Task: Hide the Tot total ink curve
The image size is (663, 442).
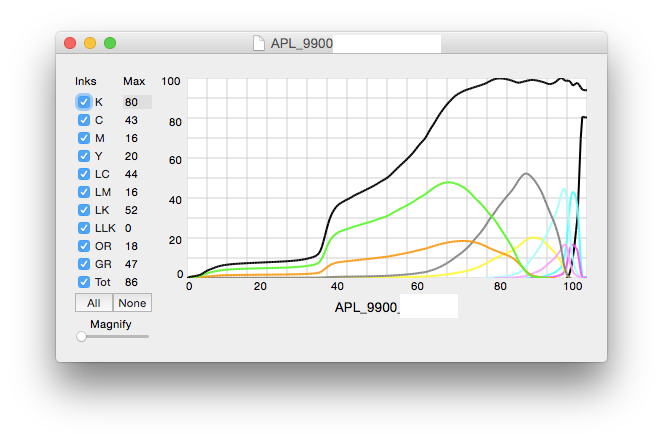Action: click(x=84, y=282)
